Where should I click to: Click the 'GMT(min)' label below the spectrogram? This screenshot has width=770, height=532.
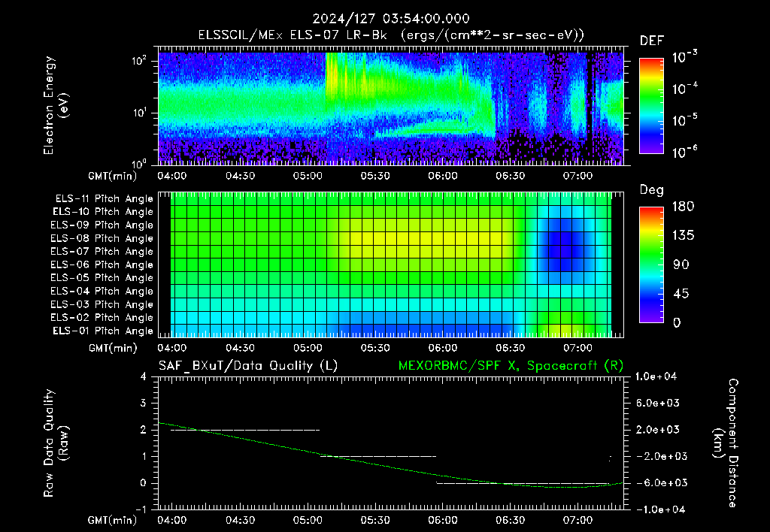click(x=113, y=176)
